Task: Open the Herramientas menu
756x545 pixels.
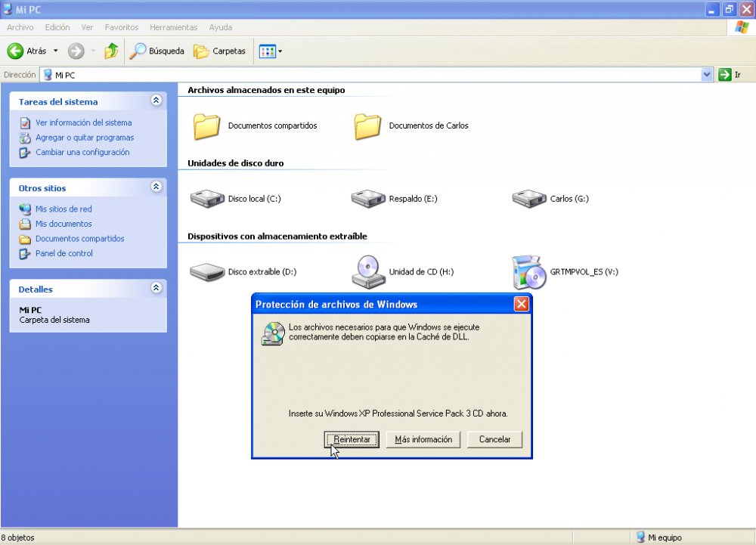Action: [x=173, y=27]
